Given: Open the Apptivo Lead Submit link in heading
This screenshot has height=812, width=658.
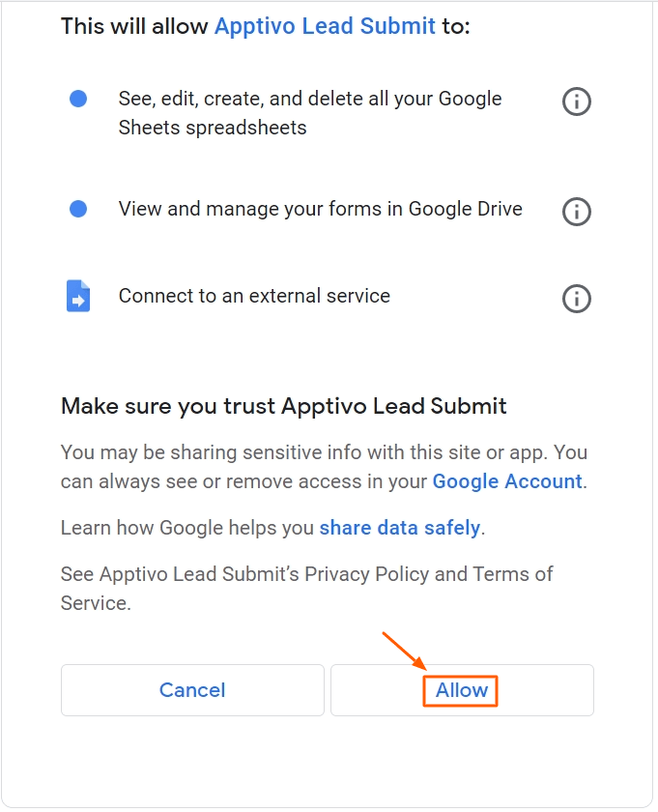Looking at the screenshot, I should coord(325,26).
